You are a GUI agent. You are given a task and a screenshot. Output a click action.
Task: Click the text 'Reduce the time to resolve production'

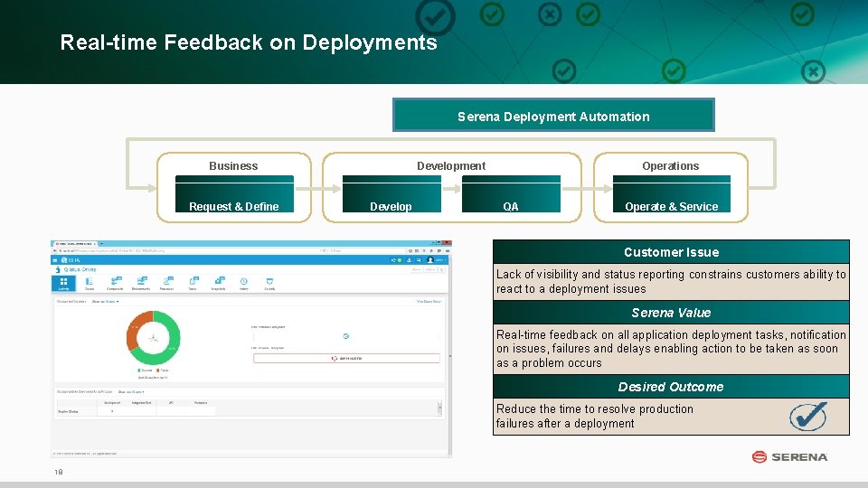pyautogui.click(x=595, y=408)
